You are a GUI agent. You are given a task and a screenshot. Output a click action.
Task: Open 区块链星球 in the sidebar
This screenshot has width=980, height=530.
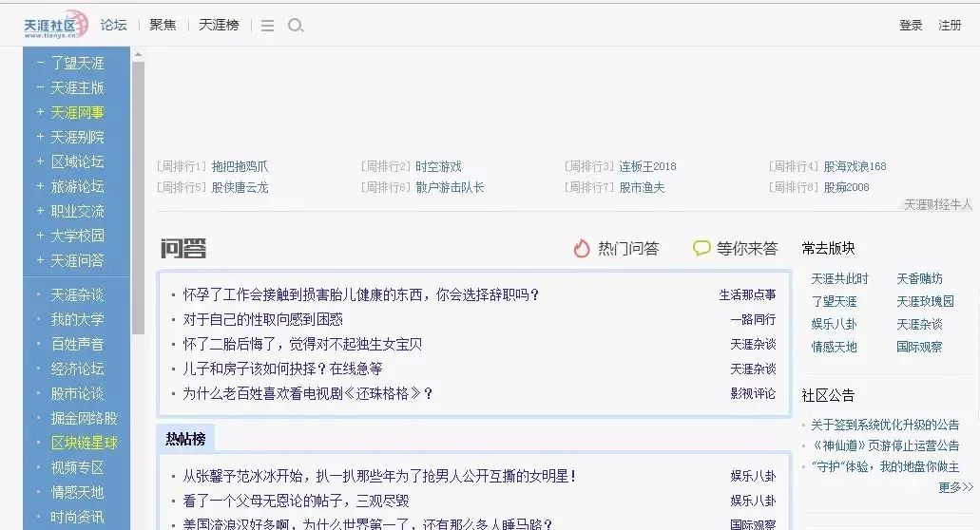(84, 444)
